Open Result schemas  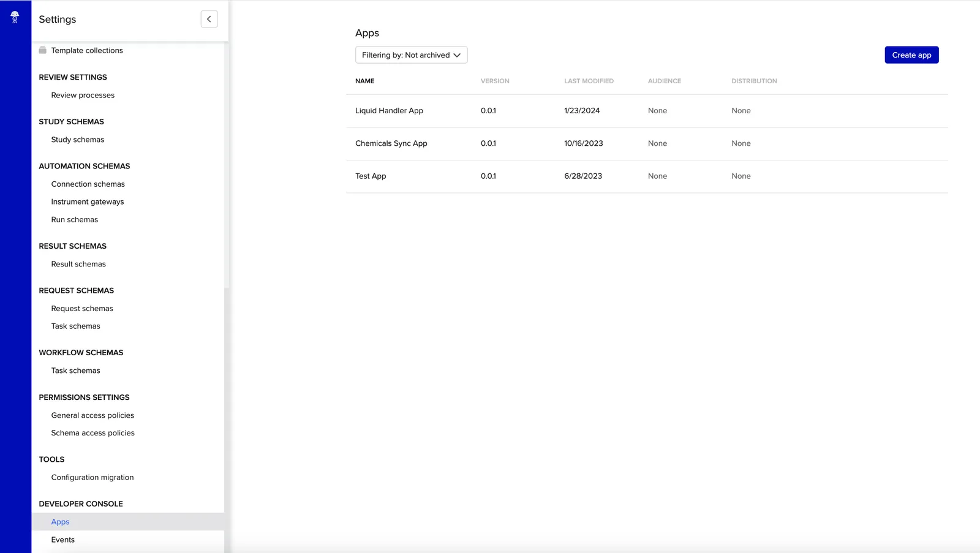(78, 264)
